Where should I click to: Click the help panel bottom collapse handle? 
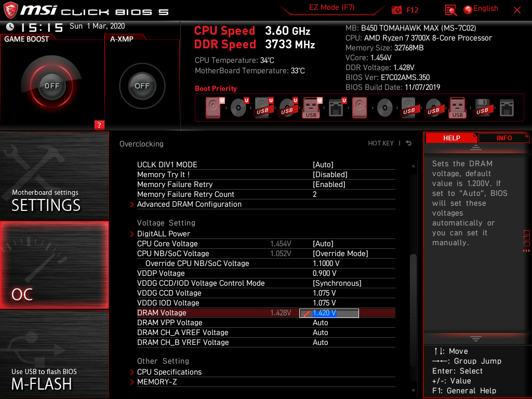click(476, 338)
